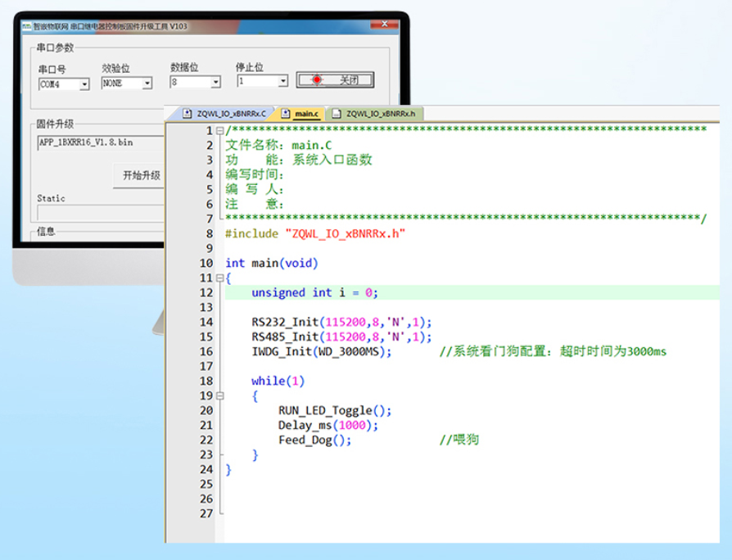Click file icon on ZQWL_IO_xBNRRx.h tab
Image resolution: width=732 pixels, height=560 pixels.
pos(337,114)
